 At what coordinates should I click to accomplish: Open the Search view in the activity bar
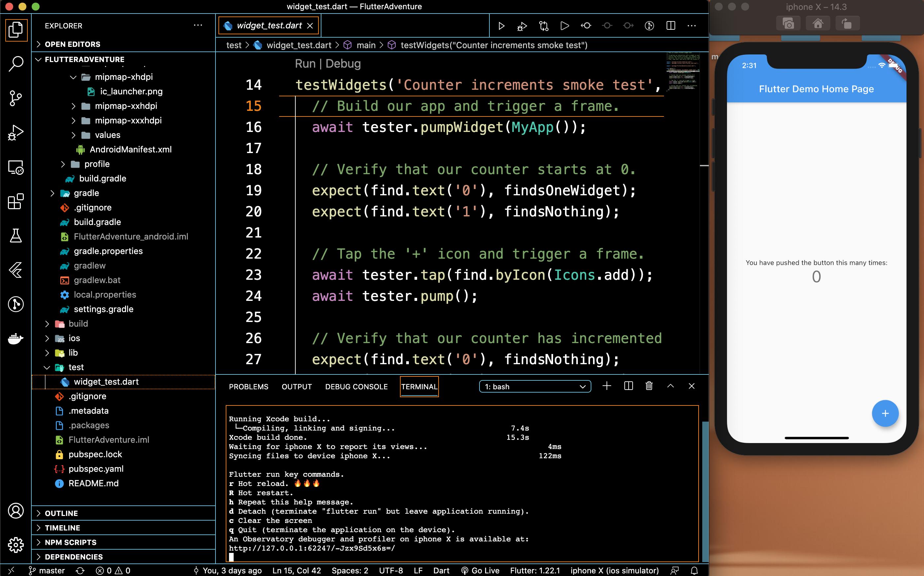16,63
